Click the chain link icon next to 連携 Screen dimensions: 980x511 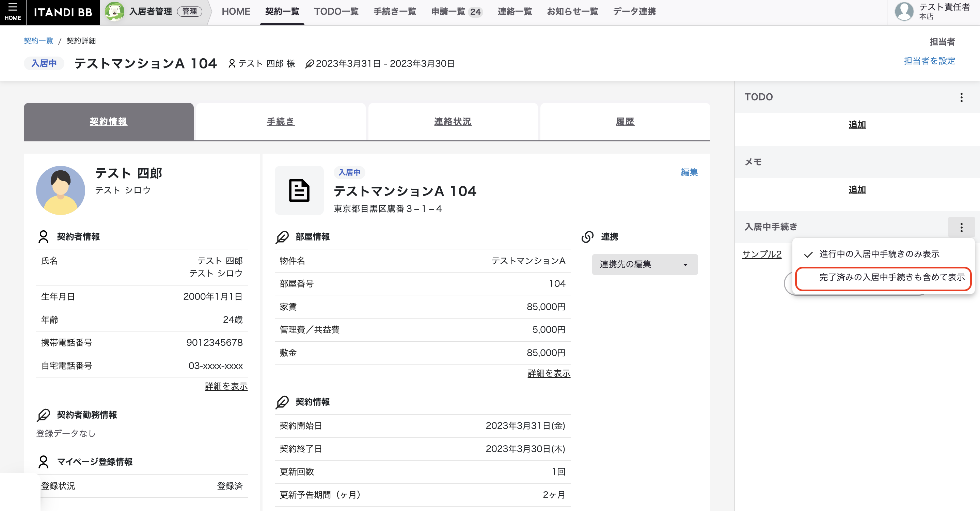pos(587,237)
